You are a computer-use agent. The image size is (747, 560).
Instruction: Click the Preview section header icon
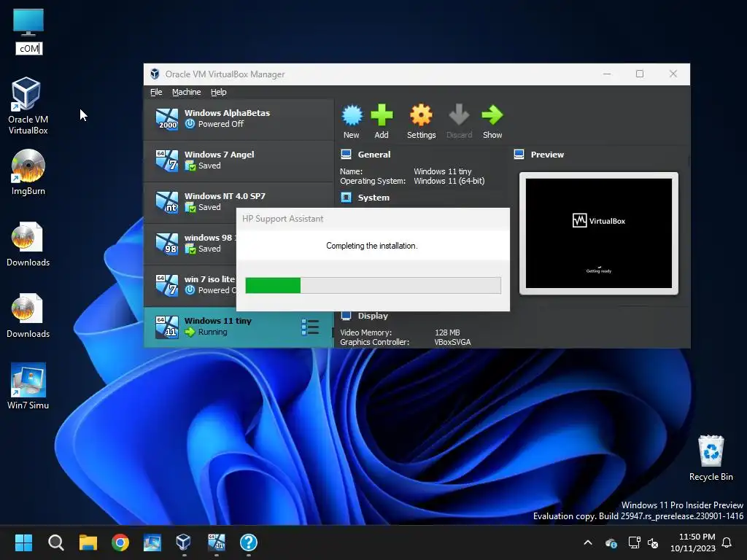tap(519, 155)
